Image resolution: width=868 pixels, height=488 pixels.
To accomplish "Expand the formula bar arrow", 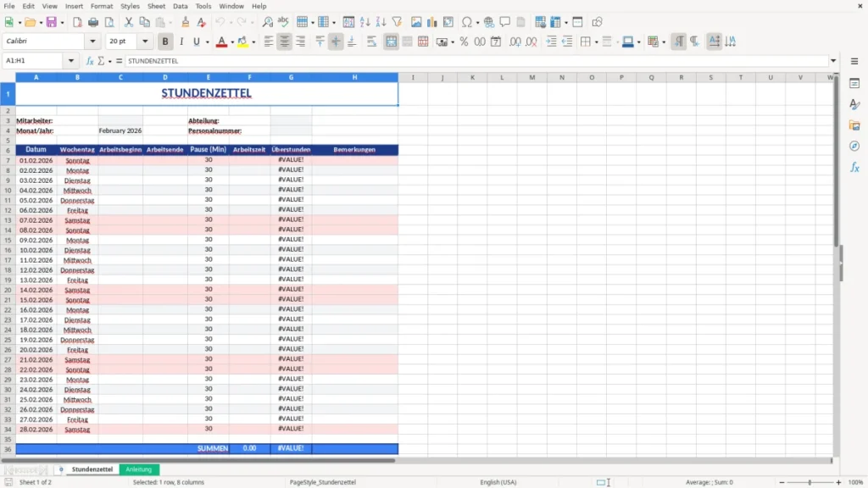I will pos(833,61).
